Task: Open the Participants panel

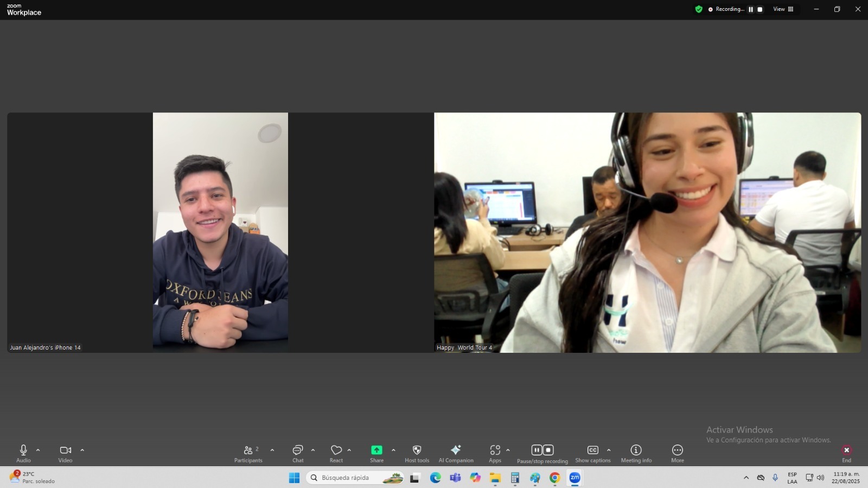Action: coord(248,453)
